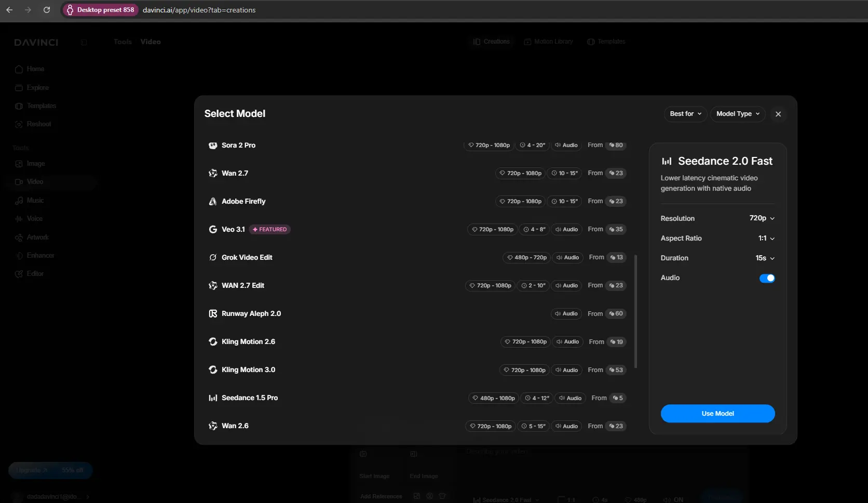Click the Grok Video Edit icon
This screenshot has height=503, width=868.
[213, 258]
